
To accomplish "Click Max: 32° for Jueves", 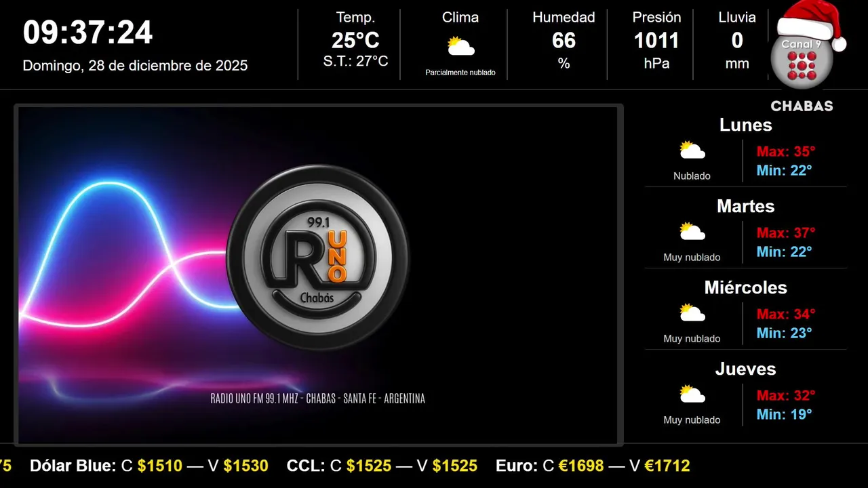I will click(786, 396).
